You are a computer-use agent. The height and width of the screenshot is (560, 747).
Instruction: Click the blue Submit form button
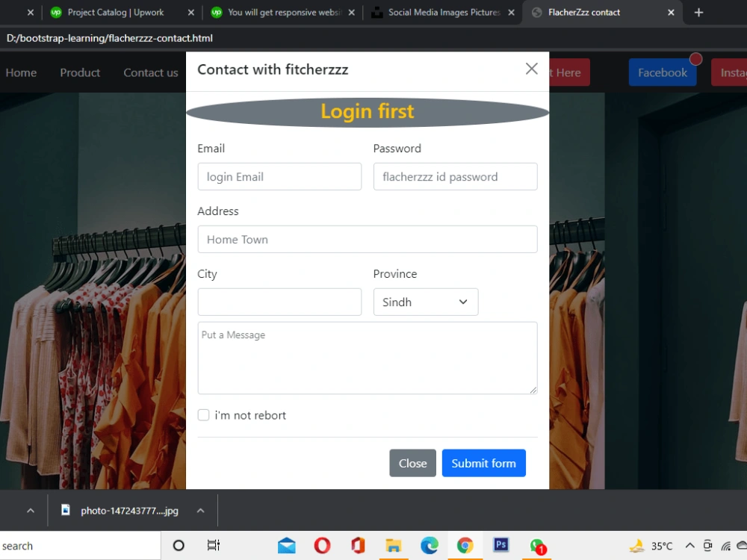point(483,463)
